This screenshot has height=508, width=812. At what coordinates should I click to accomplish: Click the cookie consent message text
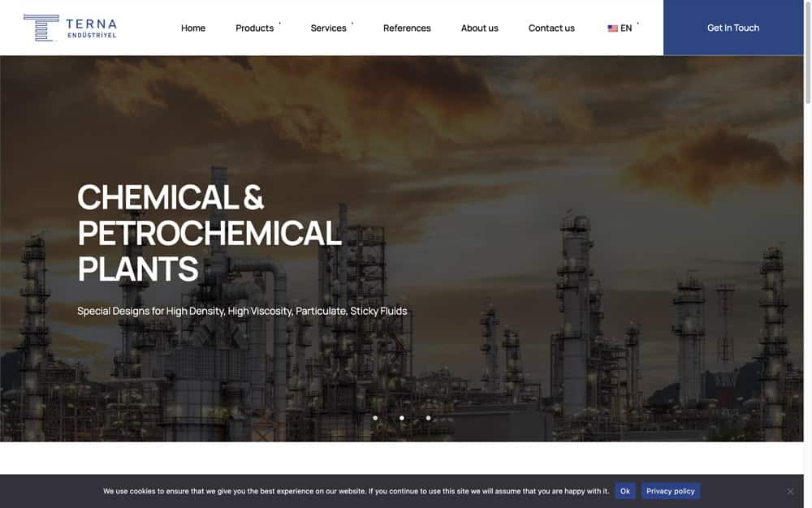pos(356,491)
